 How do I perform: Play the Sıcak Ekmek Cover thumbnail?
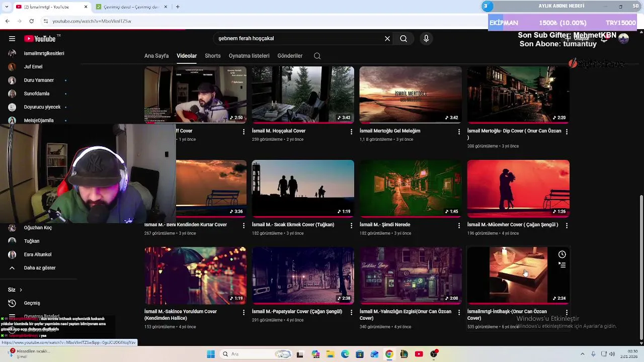click(x=303, y=189)
